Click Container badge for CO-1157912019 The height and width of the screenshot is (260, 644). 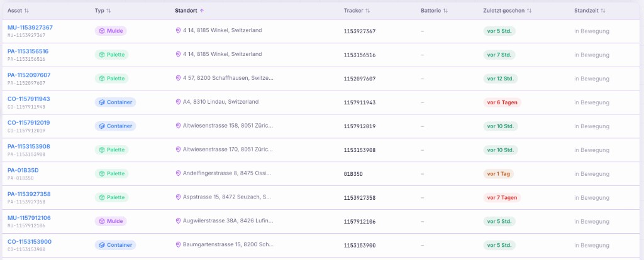116,126
